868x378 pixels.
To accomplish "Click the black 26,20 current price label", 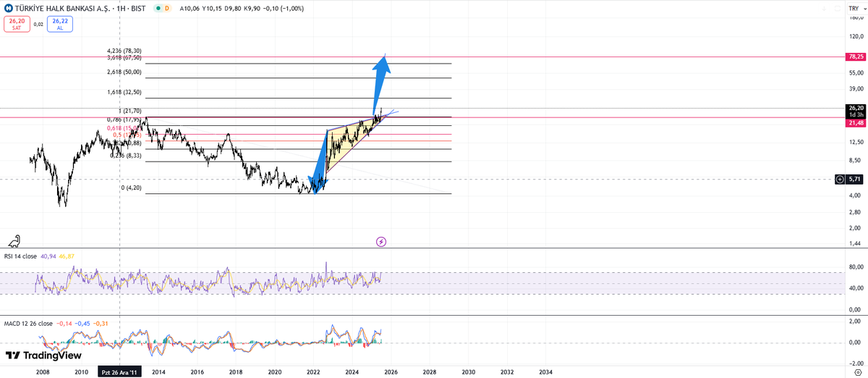I will pos(854,109).
